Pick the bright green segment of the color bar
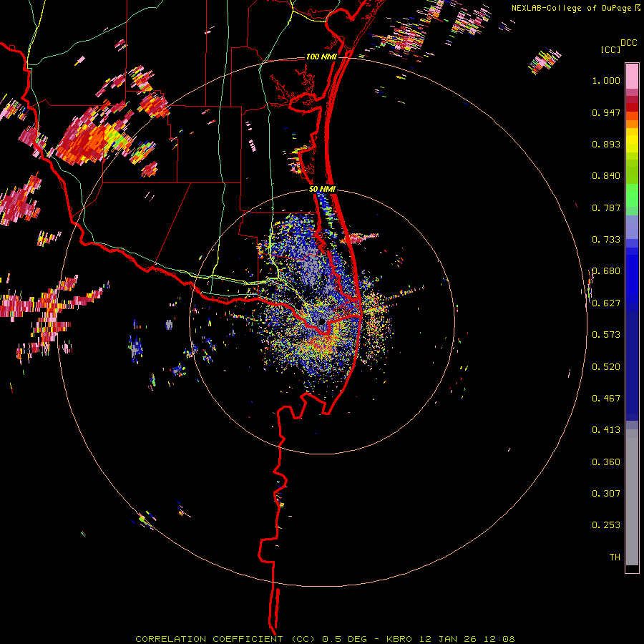The width and height of the screenshot is (644, 644). (632, 195)
